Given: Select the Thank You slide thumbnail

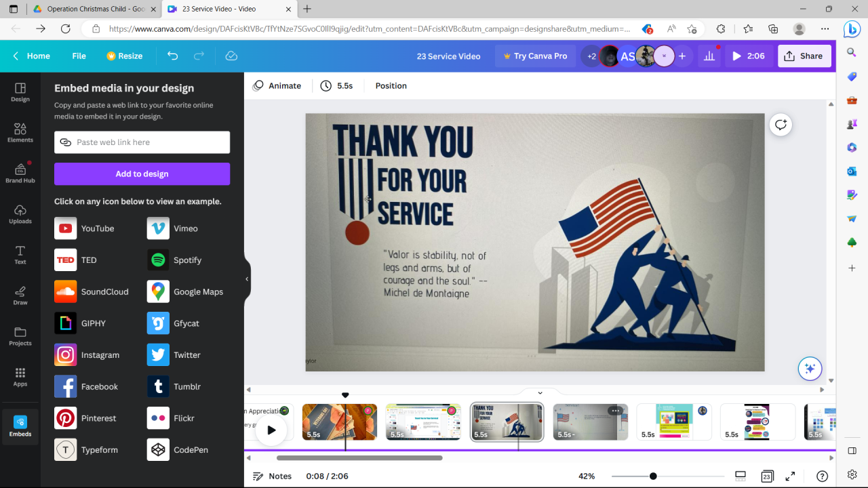Looking at the screenshot, I should (x=507, y=422).
